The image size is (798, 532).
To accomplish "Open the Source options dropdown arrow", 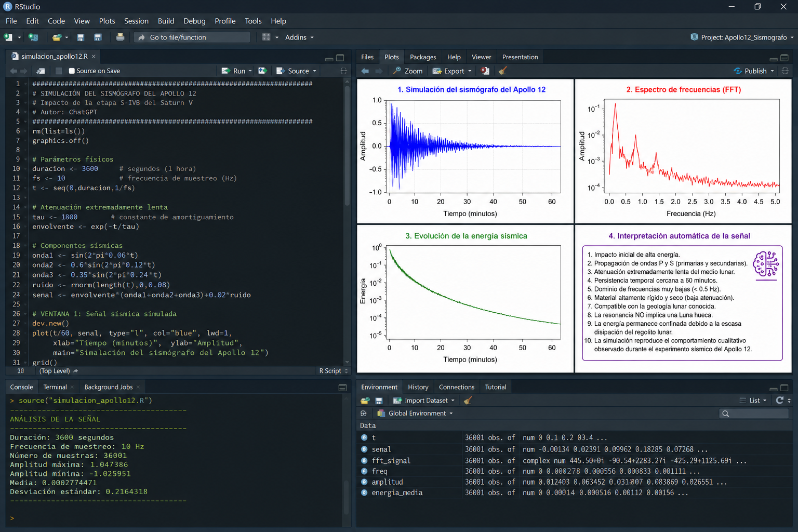I will (314, 71).
